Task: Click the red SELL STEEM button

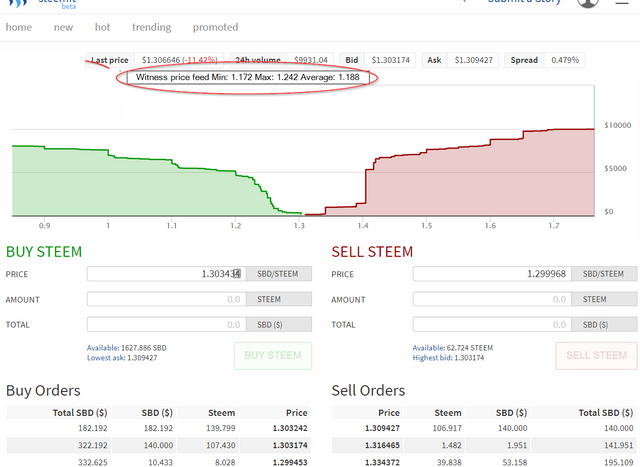Action: coord(596,356)
